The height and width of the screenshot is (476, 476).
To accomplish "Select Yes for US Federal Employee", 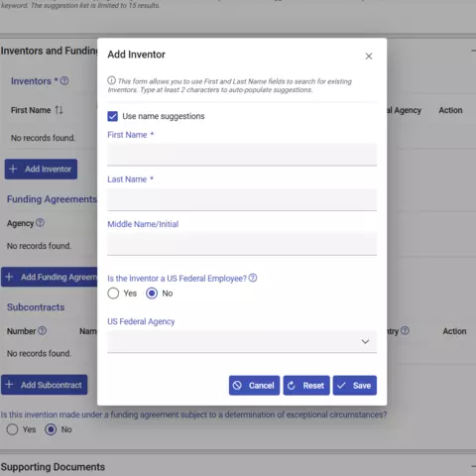I will [113, 294].
